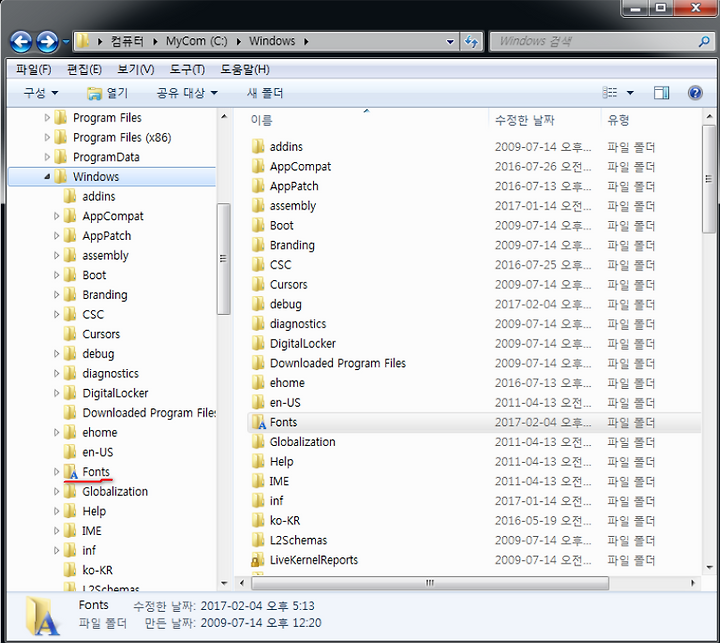Click the search magnifier icon

[x=704, y=42]
